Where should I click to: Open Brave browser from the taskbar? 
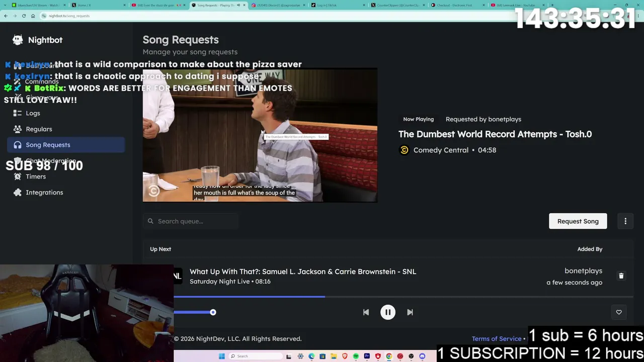(x=345, y=356)
